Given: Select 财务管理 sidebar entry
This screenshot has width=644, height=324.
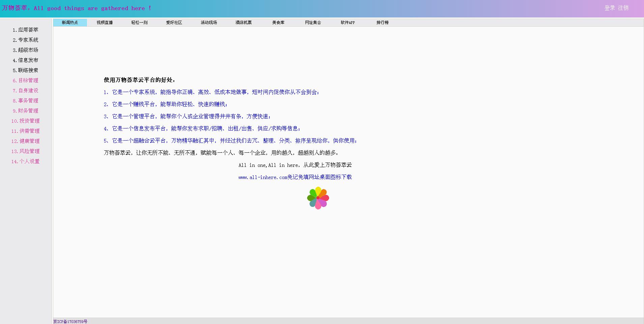Looking at the screenshot, I should 26,111.
